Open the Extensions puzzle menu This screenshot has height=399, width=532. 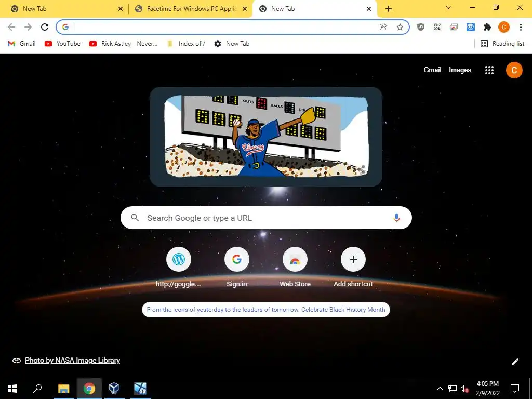(487, 27)
